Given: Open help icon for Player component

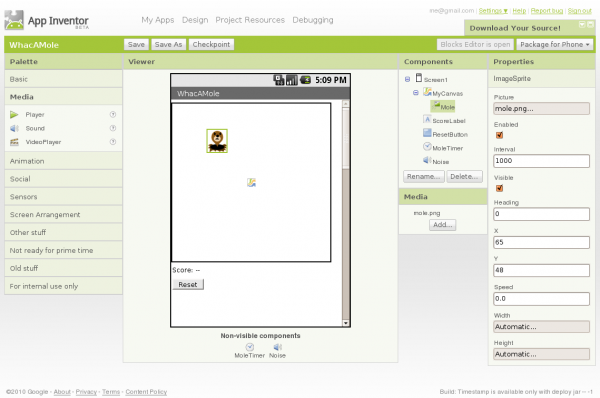Looking at the screenshot, I should point(113,114).
